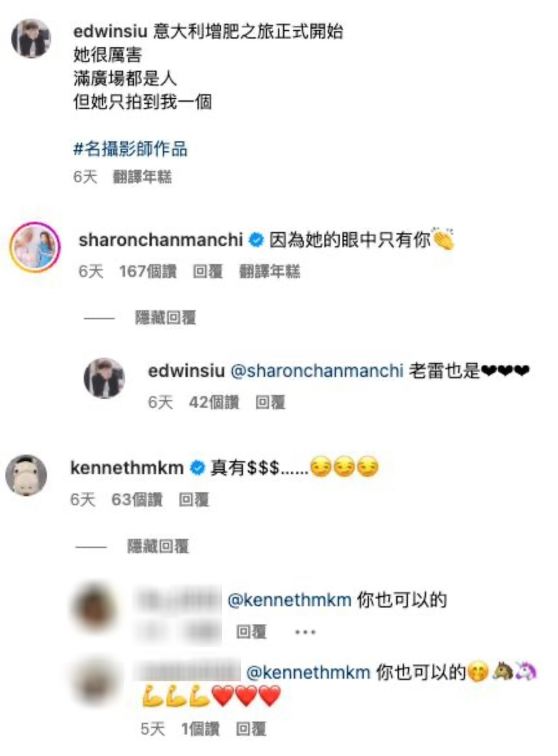Viewport: 558px width, 756px height.
Task: Collapse replies under kennethmkm's comment
Action: coord(158,546)
